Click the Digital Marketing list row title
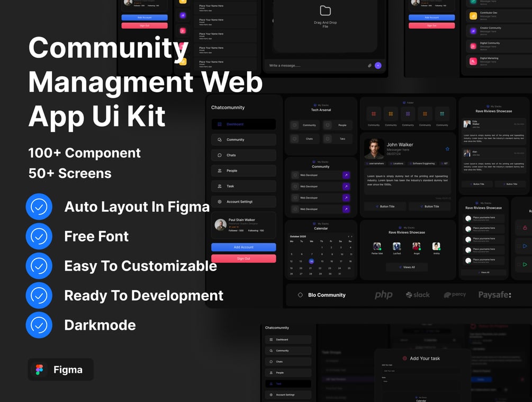This screenshot has height=402, width=532. click(489, 58)
